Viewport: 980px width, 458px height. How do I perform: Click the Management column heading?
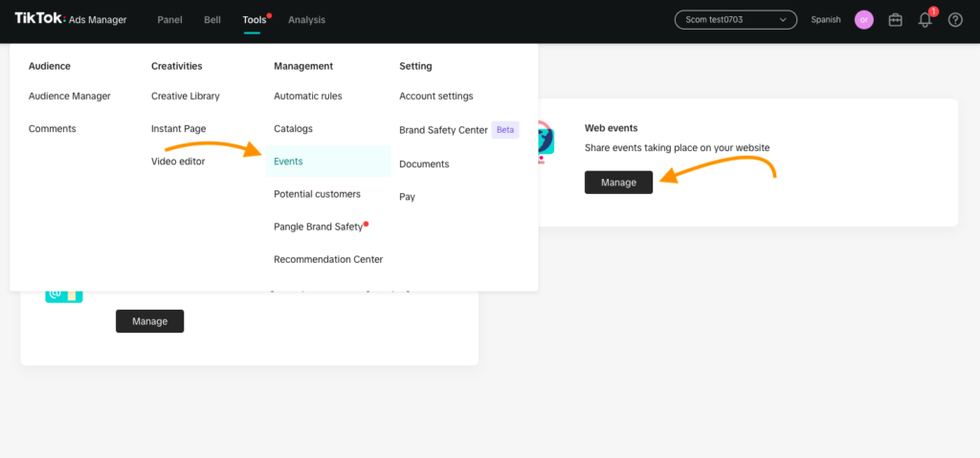point(303,66)
